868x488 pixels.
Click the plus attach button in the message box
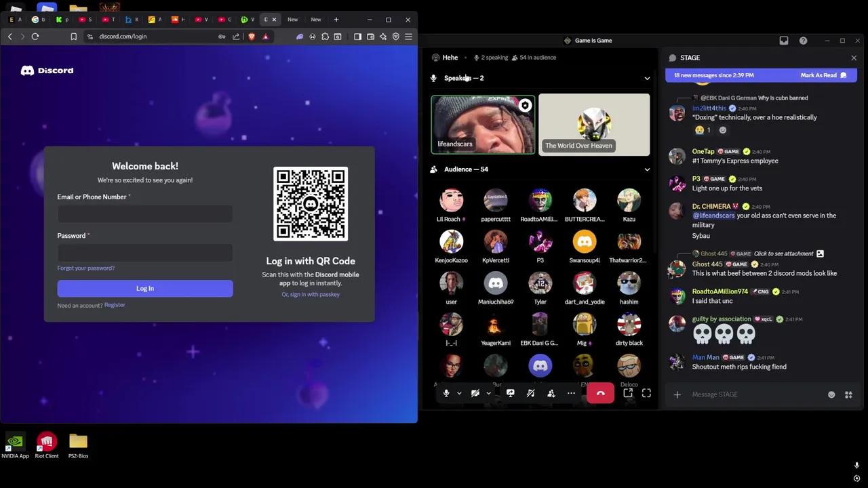(x=677, y=394)
